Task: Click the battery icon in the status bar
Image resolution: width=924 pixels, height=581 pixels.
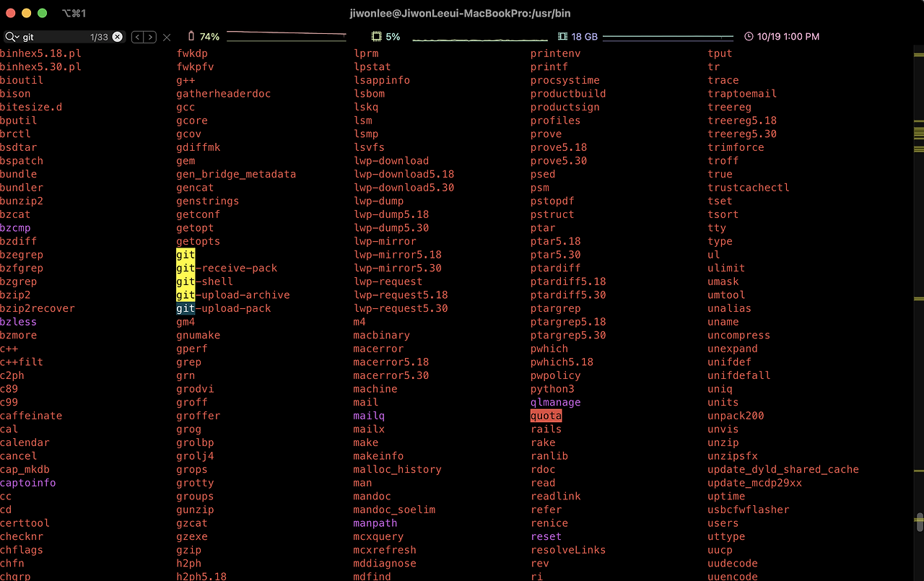Action: (x=191, y=36)
